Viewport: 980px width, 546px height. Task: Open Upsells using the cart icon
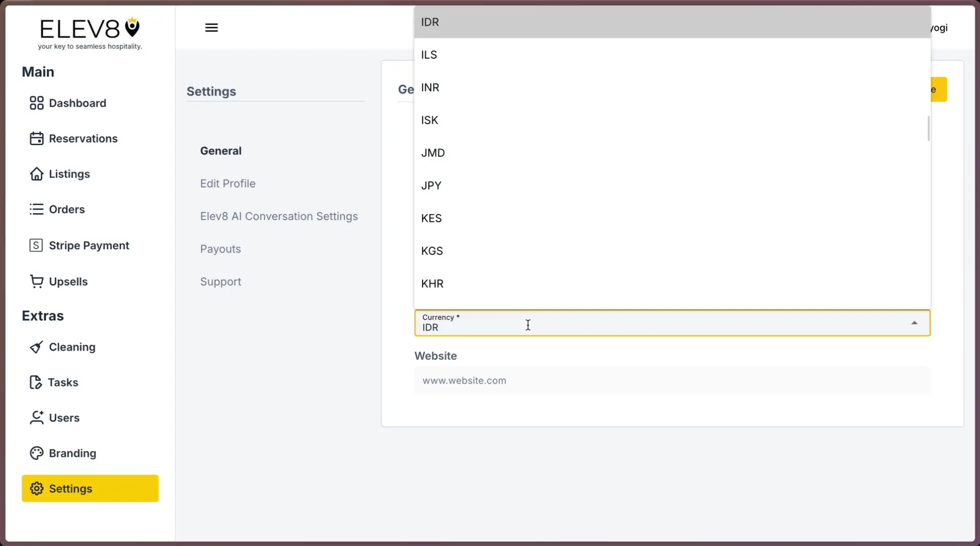36,281
